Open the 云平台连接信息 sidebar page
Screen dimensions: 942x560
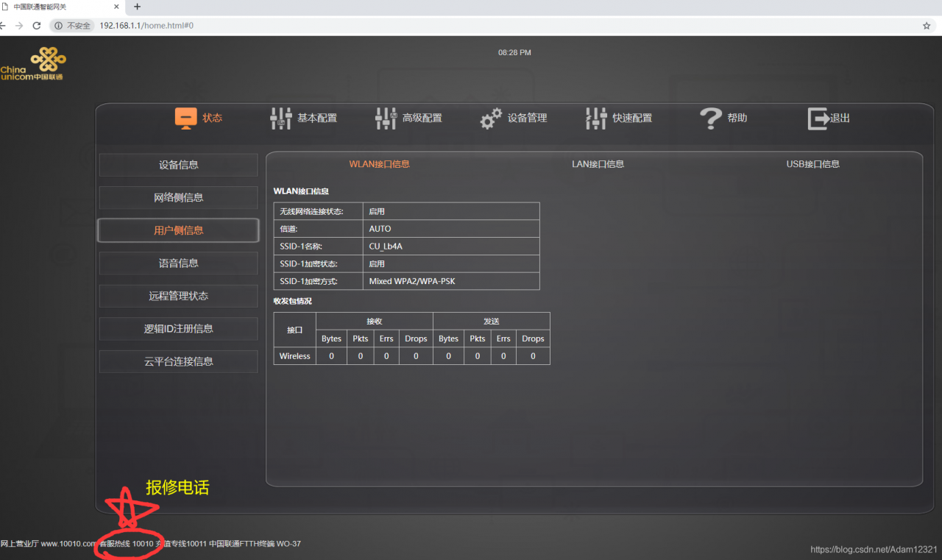click(x=179, y=361)
